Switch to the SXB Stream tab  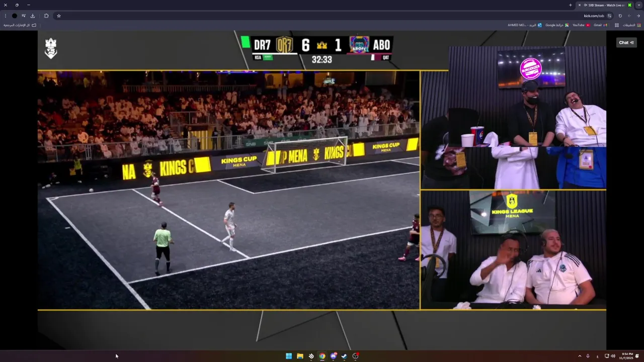[x=604, y=5]
